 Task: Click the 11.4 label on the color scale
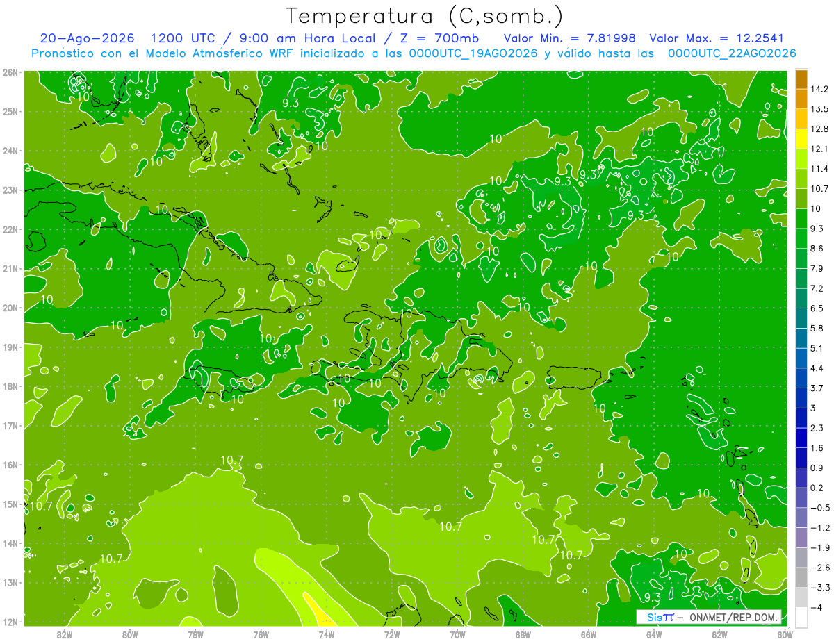(x=821, y=169)
